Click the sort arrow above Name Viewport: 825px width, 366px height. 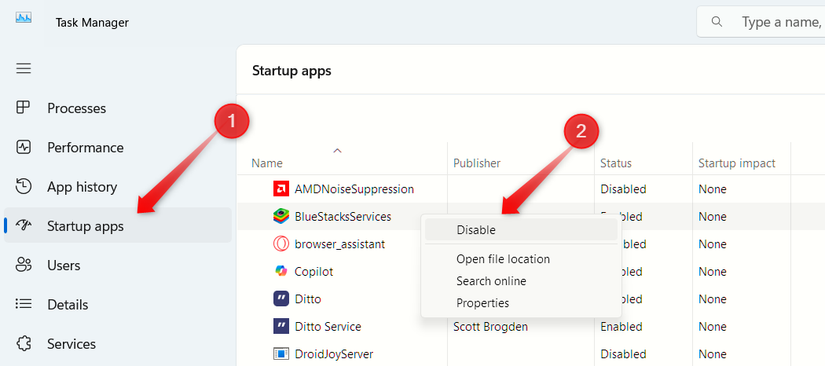pos(337,151)
